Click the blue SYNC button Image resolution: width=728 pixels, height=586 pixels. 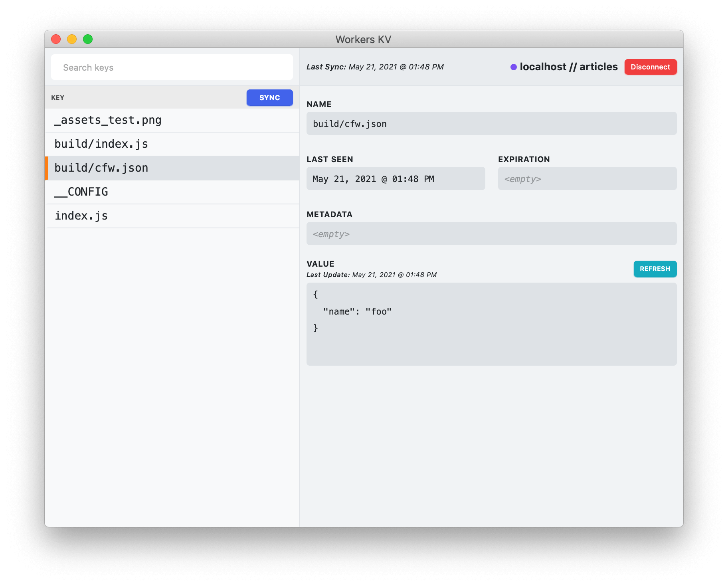pos(269,97)
